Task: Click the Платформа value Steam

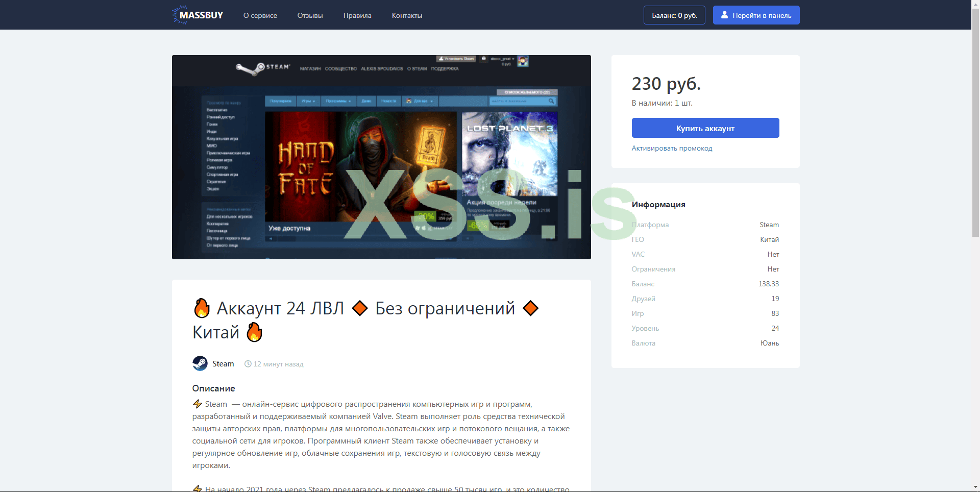Action: [x=769, y=225]
